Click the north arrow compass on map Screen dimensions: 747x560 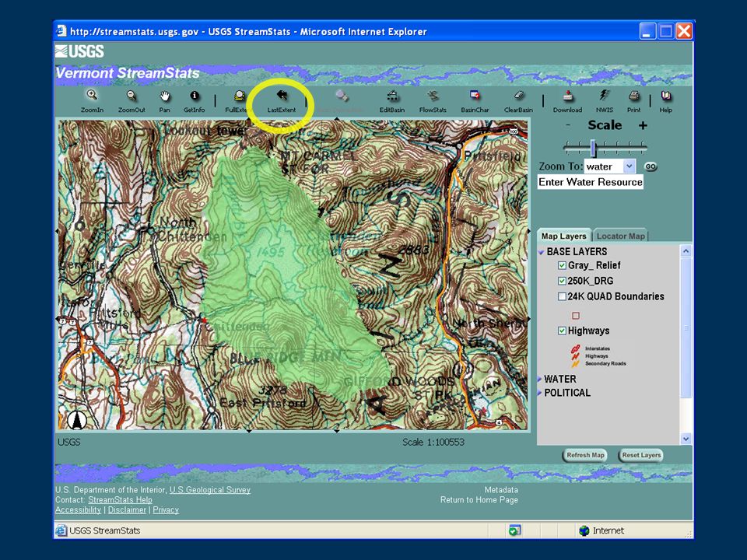77,420
